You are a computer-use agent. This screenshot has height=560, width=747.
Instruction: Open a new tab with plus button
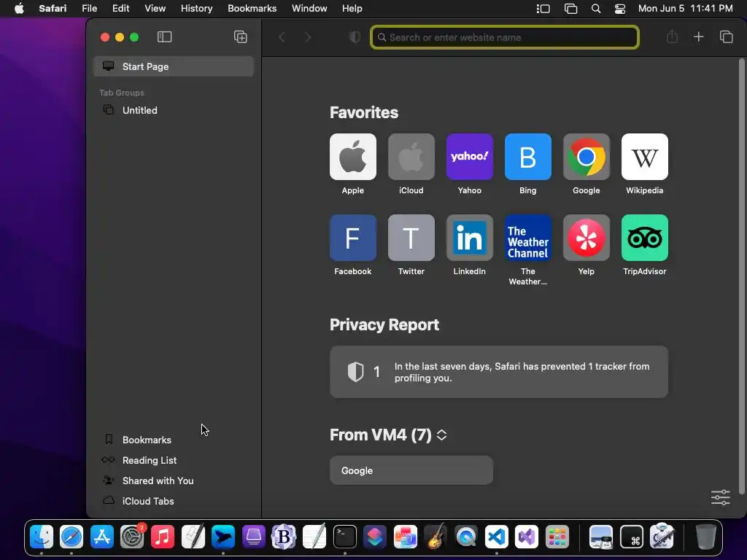(698, 36)
